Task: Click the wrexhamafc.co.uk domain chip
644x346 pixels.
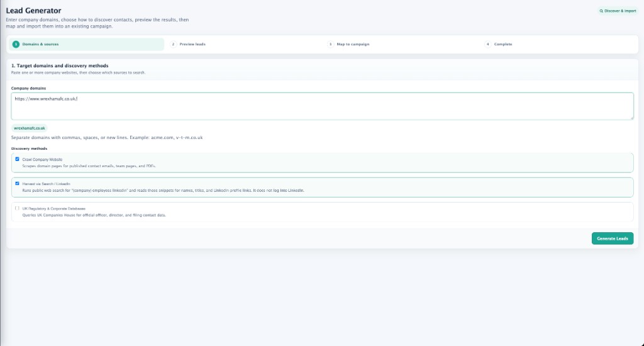Action: (x=29, y=128)
